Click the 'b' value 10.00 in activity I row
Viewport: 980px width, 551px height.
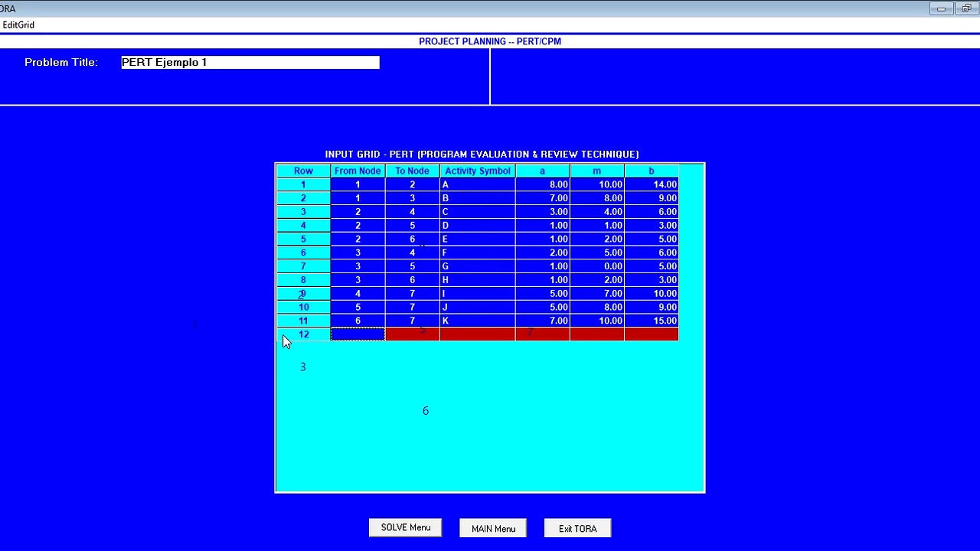tap(651, 294)
